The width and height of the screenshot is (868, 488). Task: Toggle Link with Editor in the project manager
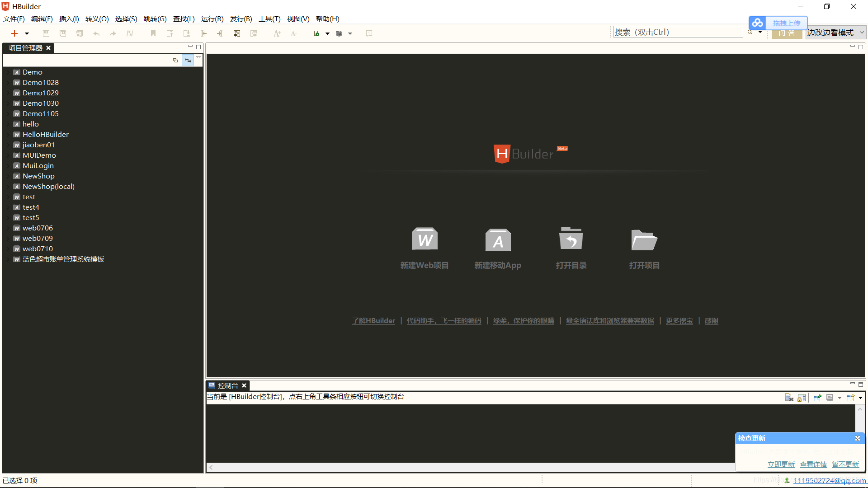click(188, 60)
